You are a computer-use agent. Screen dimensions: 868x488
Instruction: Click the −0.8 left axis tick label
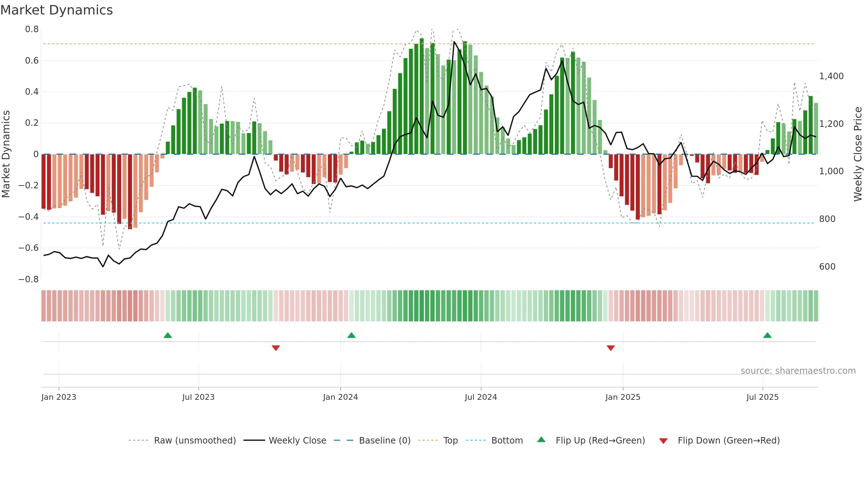pos(29,279)
